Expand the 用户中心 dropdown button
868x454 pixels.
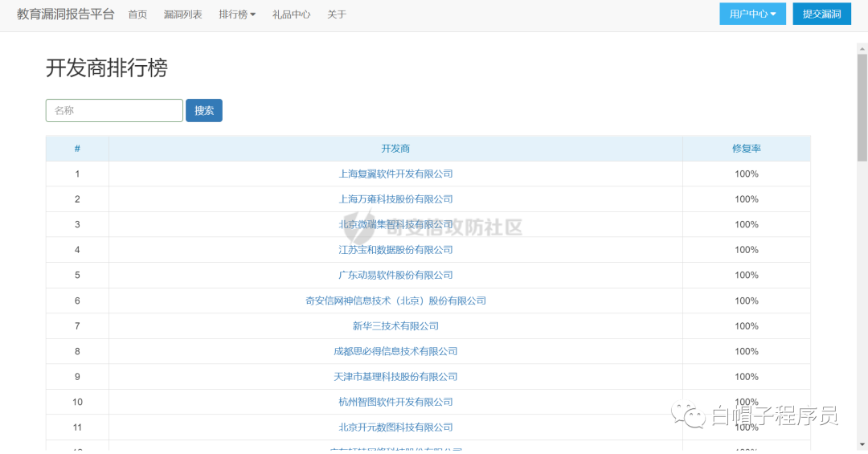752,14
